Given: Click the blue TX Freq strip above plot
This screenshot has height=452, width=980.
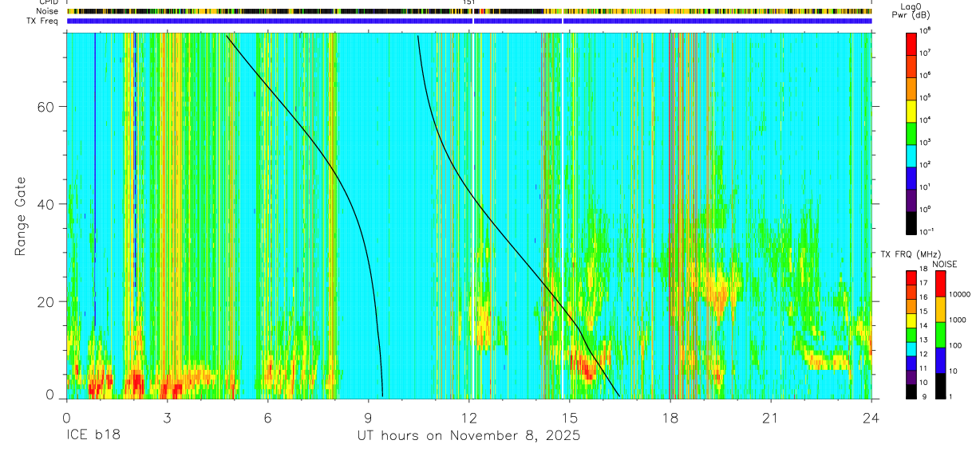Looking at the screenshot, I should point(469,22).
